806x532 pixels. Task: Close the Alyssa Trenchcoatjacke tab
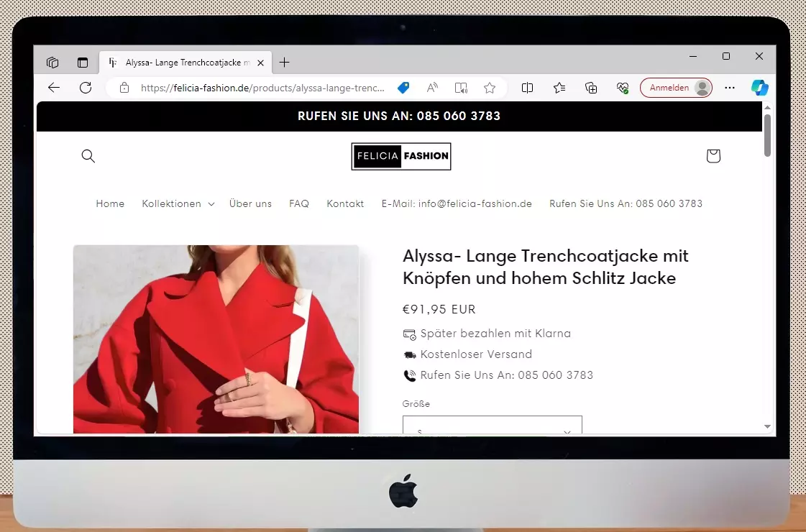tap(260, 63)
